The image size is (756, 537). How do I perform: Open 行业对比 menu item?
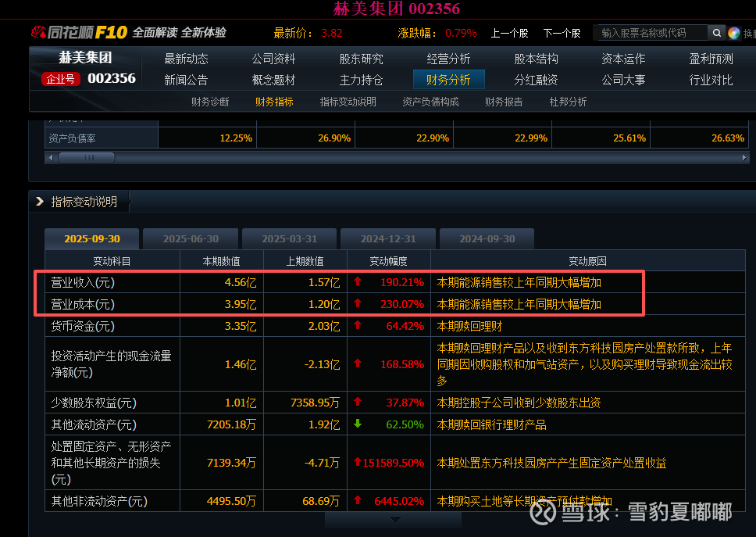coord(711,80)
